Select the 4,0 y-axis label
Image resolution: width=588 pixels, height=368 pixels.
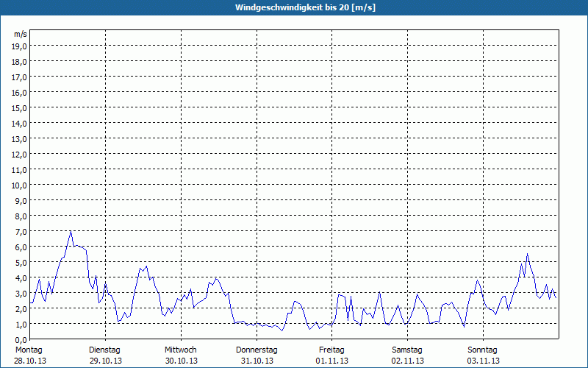(x=21, y=278)
